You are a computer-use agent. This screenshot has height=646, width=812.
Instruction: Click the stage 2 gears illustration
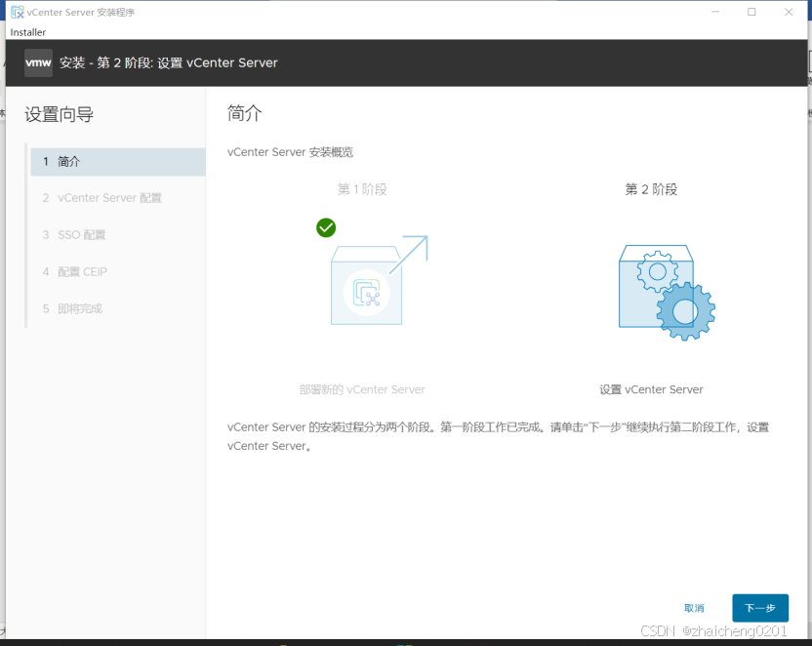pos(667,292)
